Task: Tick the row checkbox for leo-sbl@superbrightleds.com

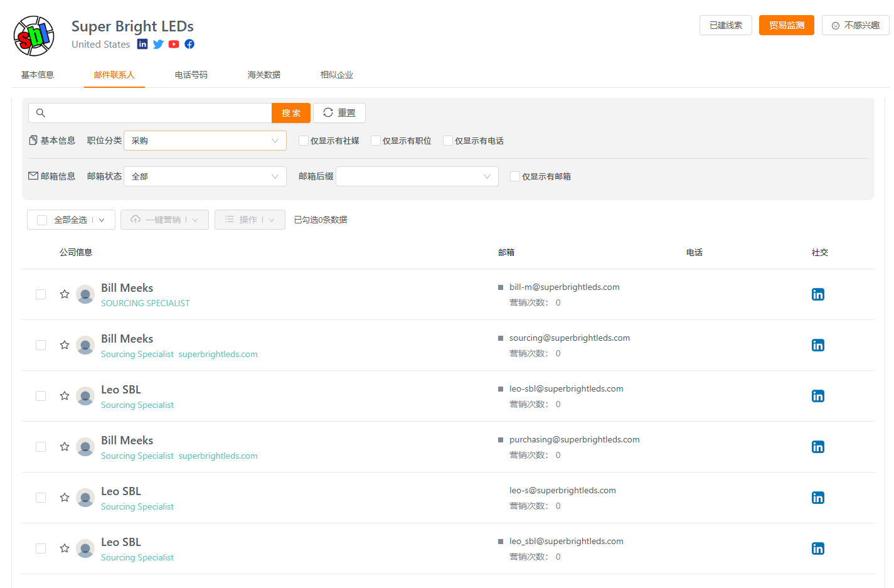Action: [41, 396]
